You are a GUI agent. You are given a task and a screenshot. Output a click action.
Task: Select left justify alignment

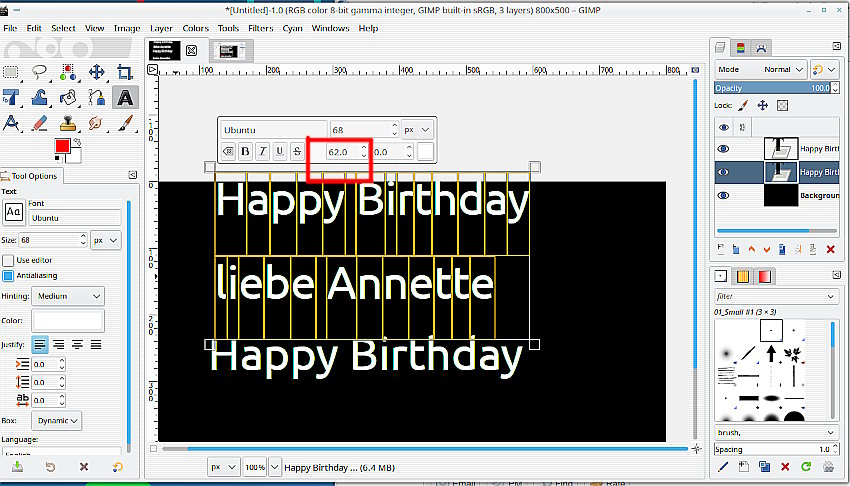tap(40, 345)
